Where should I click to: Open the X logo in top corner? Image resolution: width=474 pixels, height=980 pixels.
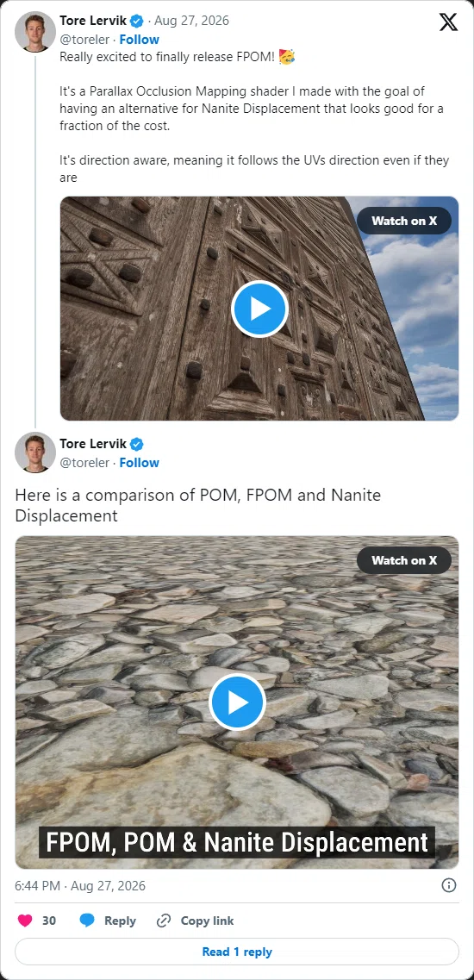(x=448, y=22)
